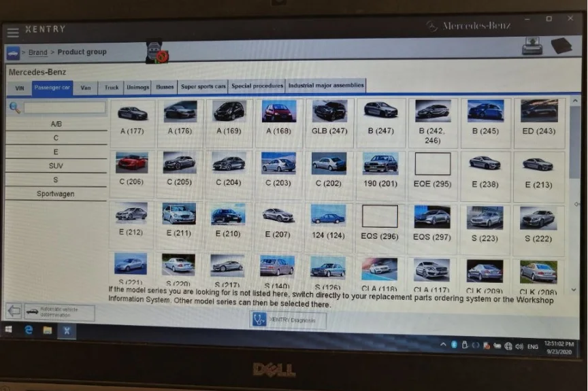Click the Bluetooth tray icon
The height and width of the screenshot is (391, 588).
coord(454,345)
